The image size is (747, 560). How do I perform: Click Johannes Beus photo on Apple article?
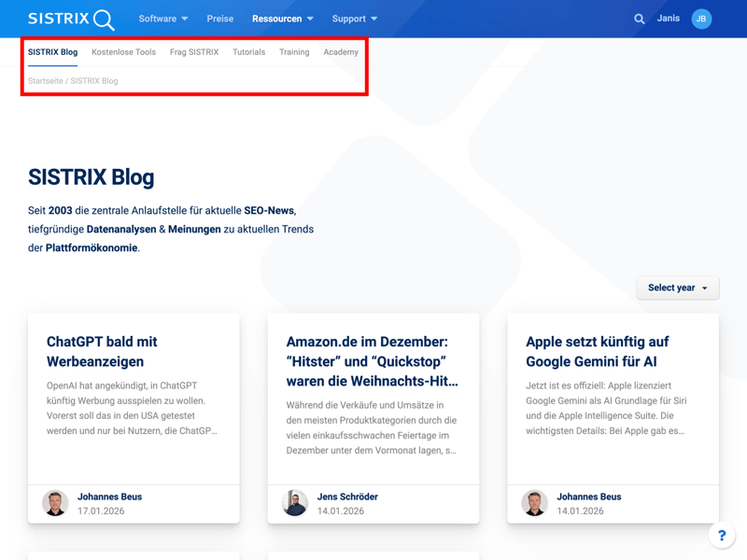[x=535, y=503]
